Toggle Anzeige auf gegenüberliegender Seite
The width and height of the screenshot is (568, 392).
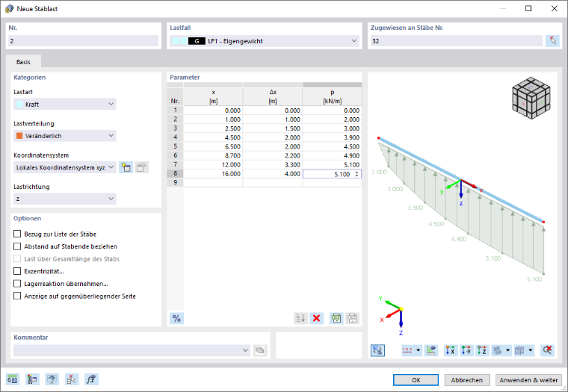coord(17,296)
